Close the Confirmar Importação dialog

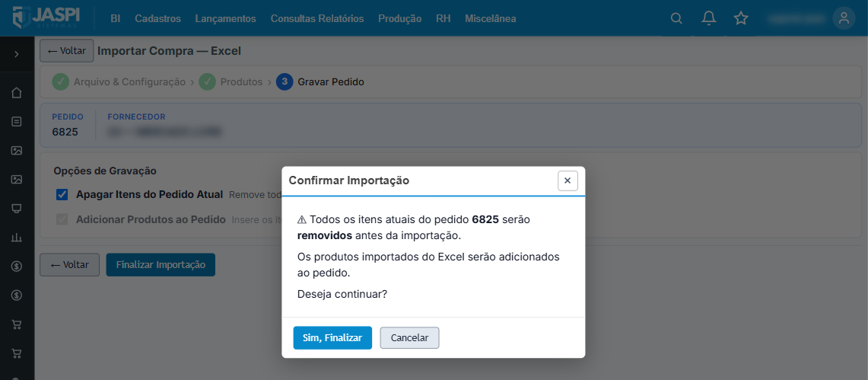568,180
